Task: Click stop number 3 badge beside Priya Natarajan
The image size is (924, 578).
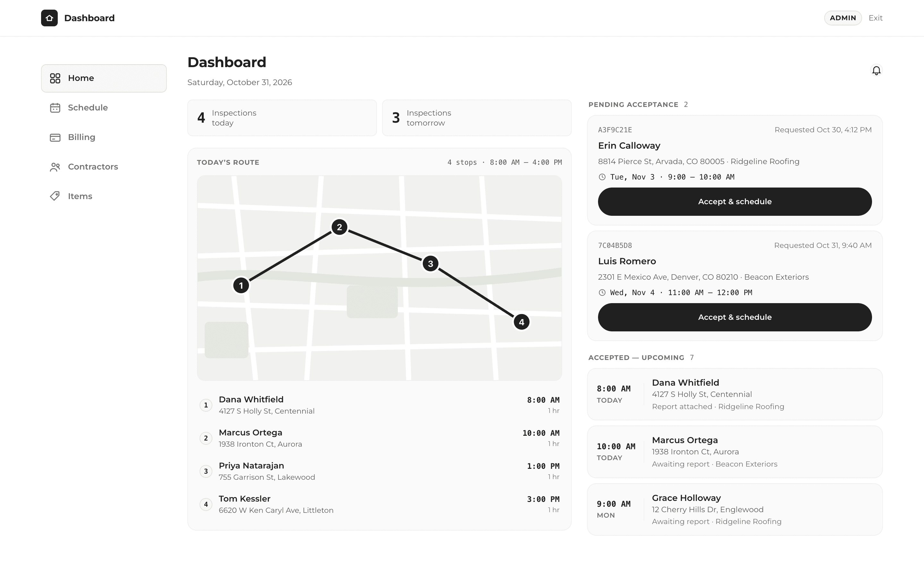Action: pyautogui.click(x=206, y=471)
